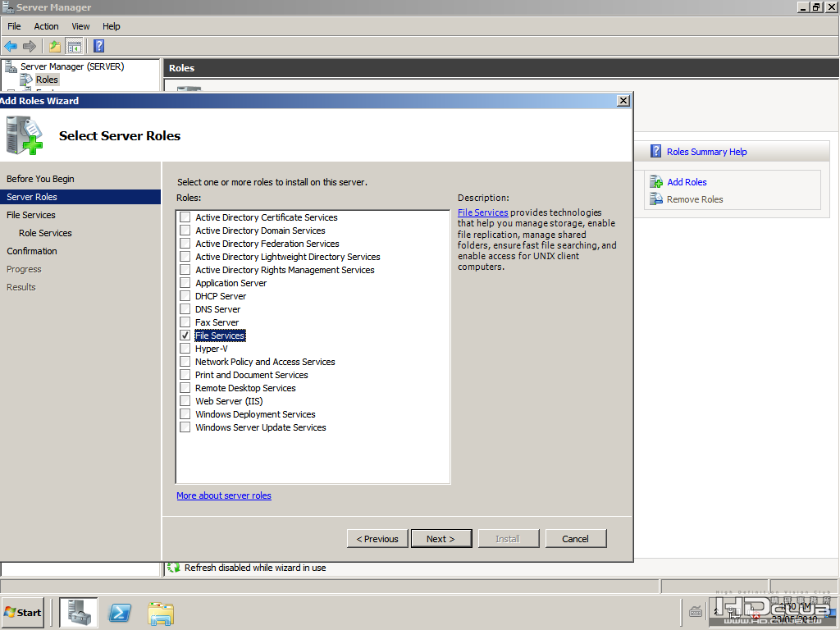
Task: Click the Remove Roles icon
Action: [656, 199]
